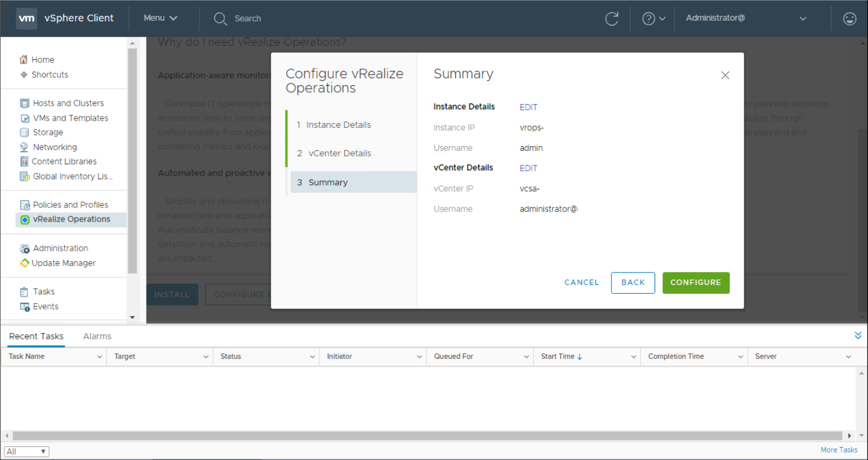Go to Instance Details wizard step
The width and height of the screenshot is (868, 460).
tap(338, 125)
